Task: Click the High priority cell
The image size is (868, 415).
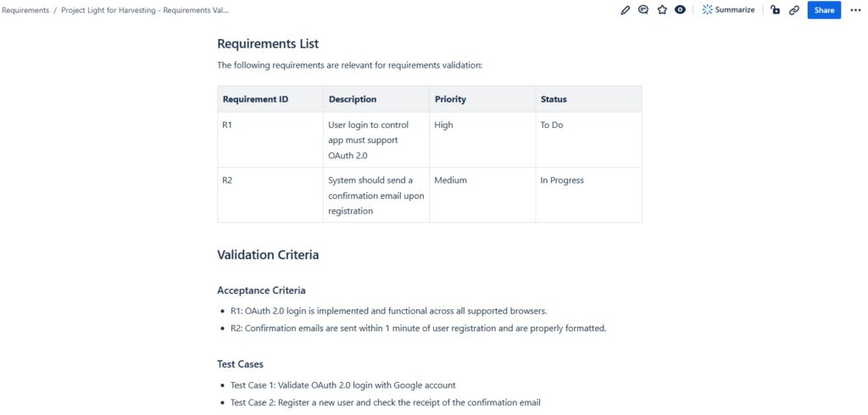Action: point(443,125)
